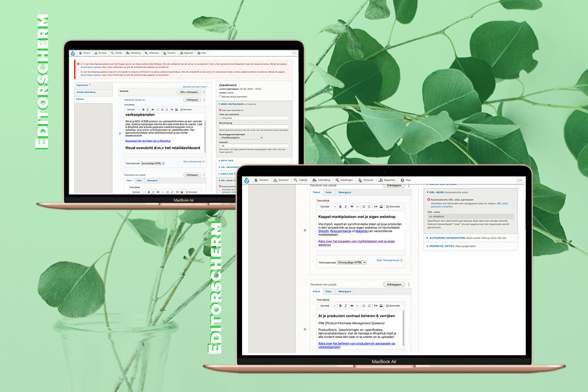This screenshot has width=588, height=392.
Task: Insert bulleted list in front 'Koppel marktplaatsen' editor
Action: tap(364, 207)
